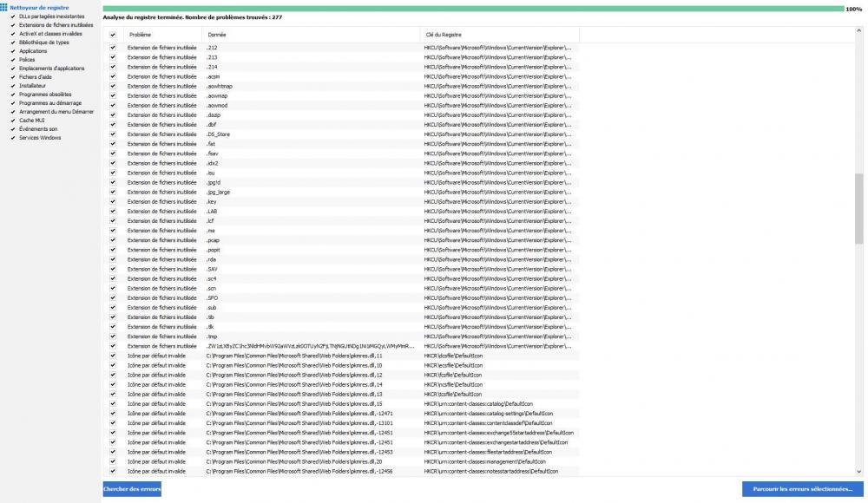Click the Chercher des erreurs button
Image resolution: width=868 pixels, height=503 pixels.
tap(131, 489)
